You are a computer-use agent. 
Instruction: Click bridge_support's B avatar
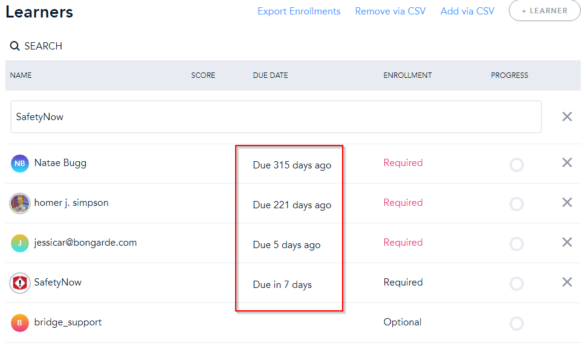[x=20, y=323]
